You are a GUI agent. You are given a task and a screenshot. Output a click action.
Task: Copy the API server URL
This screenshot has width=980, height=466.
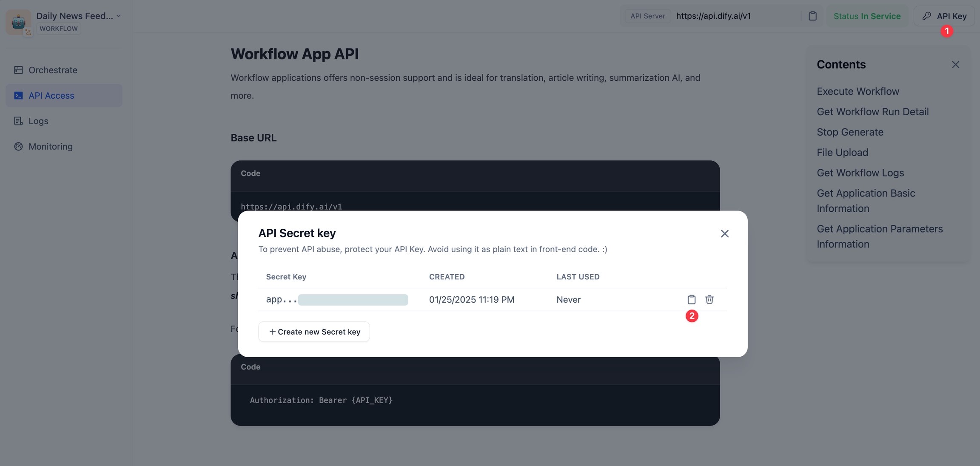coord(812,16)
